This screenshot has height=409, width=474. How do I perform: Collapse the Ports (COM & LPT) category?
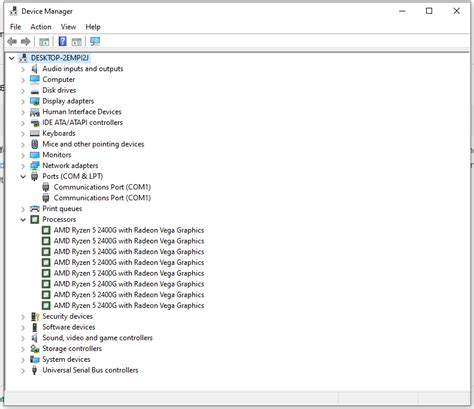point(23,177)
